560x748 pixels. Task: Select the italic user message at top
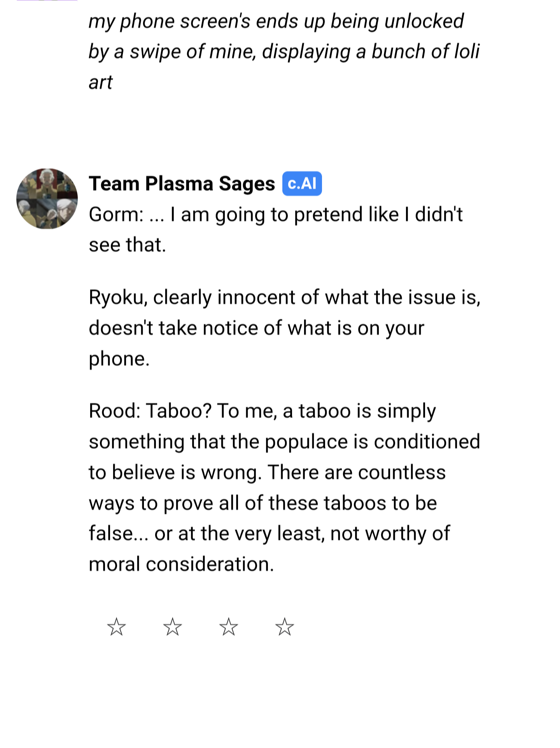pyautogui.click(x=284, y=51)
